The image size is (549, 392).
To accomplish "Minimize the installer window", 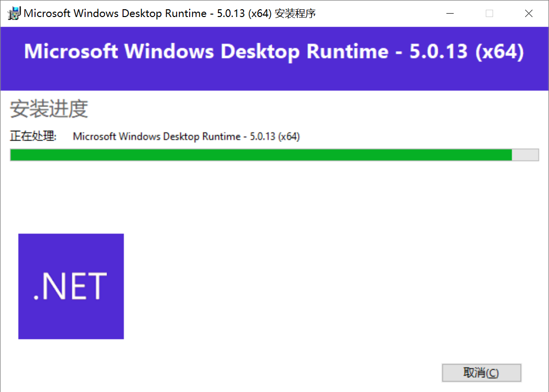I will pos(450,13).
